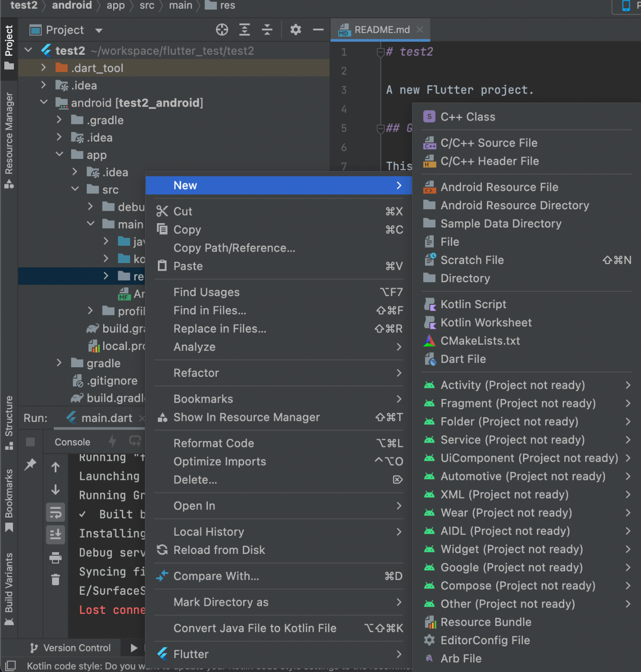Open the Flutter submenu in context menu
The width and height of the screenshot is (641, 672).
coord(279,654)
